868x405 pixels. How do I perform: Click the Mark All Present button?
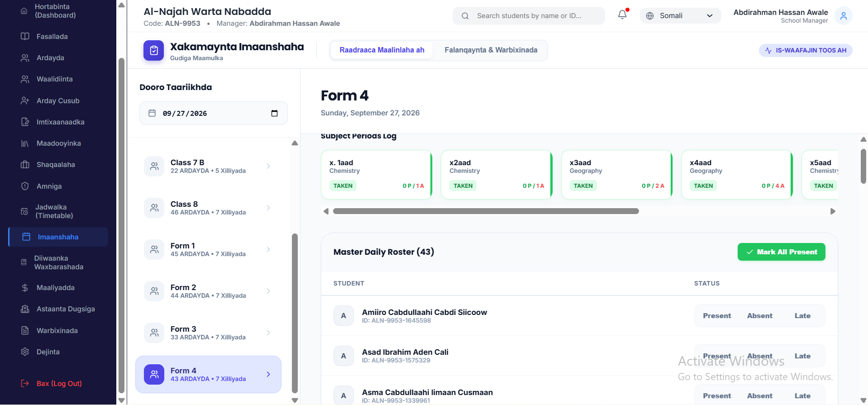(781, 252)
